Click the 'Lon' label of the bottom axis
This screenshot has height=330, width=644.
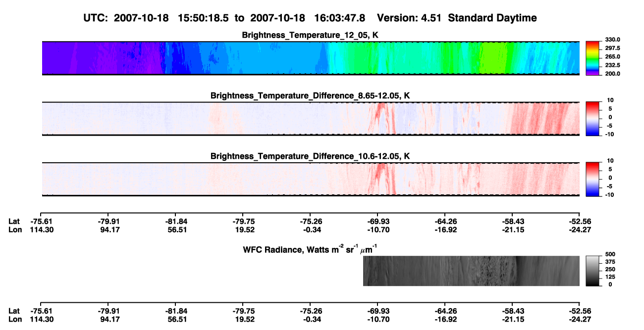point(15,320)
